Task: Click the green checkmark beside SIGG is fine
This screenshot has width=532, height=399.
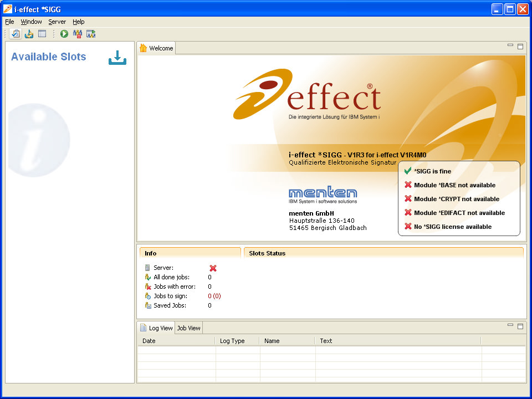Action: click(x=408, y=171)
